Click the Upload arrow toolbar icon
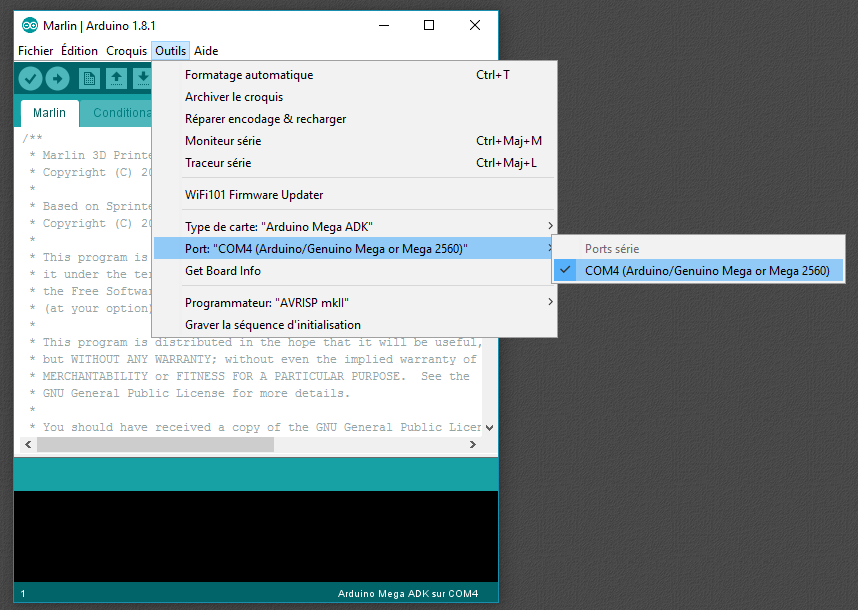The width and height of the screenshot is (858, 610). 57,78
